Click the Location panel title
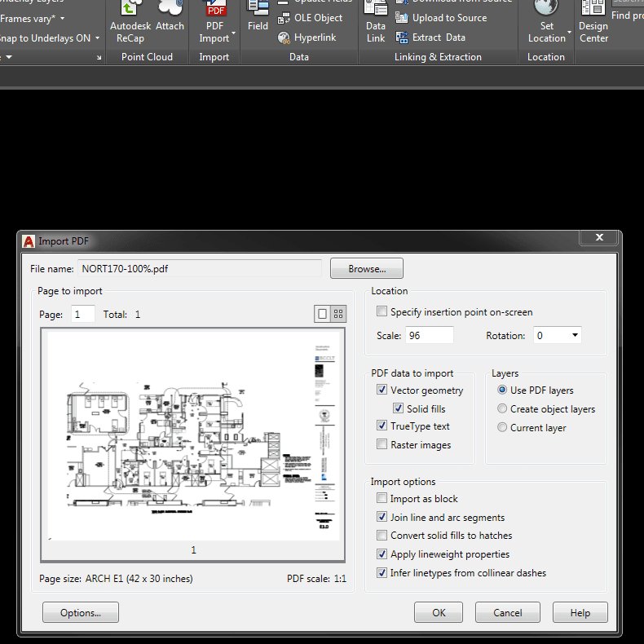Screen dimensions: 644x644 point(546,57)
